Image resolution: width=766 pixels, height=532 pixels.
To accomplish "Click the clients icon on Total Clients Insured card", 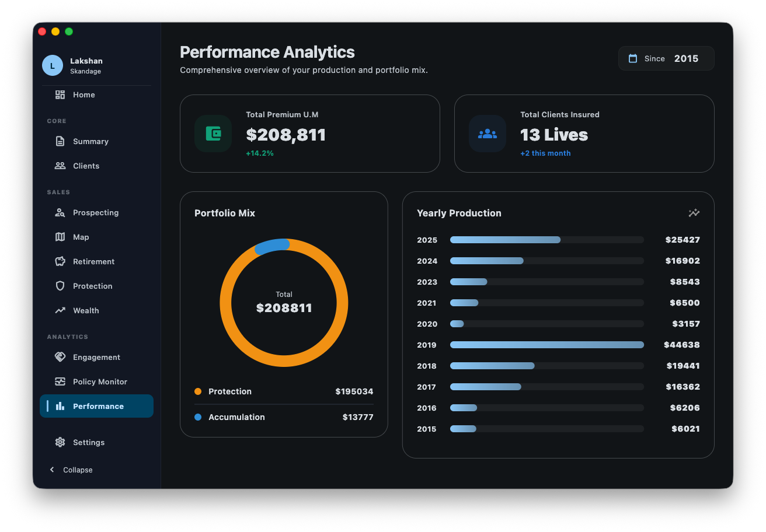I will 488,134.
